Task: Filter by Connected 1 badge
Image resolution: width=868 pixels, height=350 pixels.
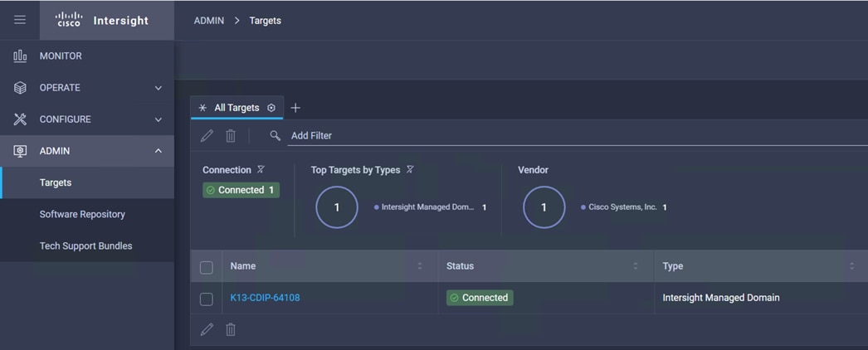Action: (241, 190)
